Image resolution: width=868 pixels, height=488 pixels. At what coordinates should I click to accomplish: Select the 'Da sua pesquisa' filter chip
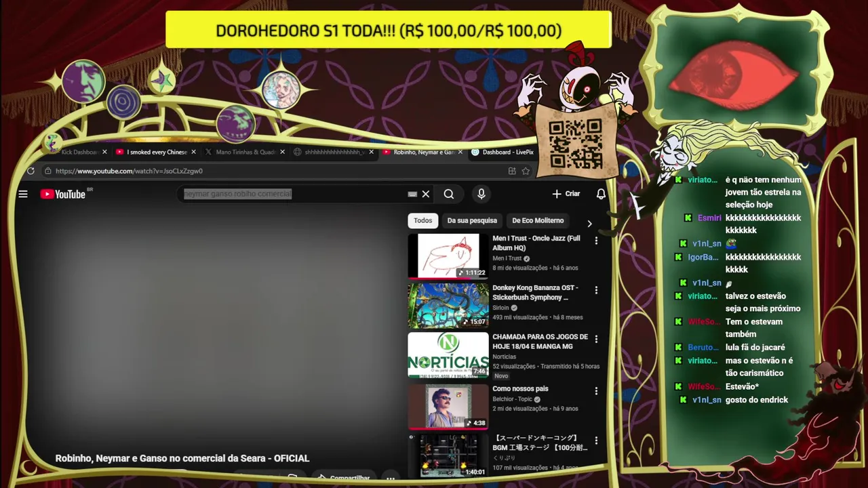pyautogui.click(x=472, y=220)
